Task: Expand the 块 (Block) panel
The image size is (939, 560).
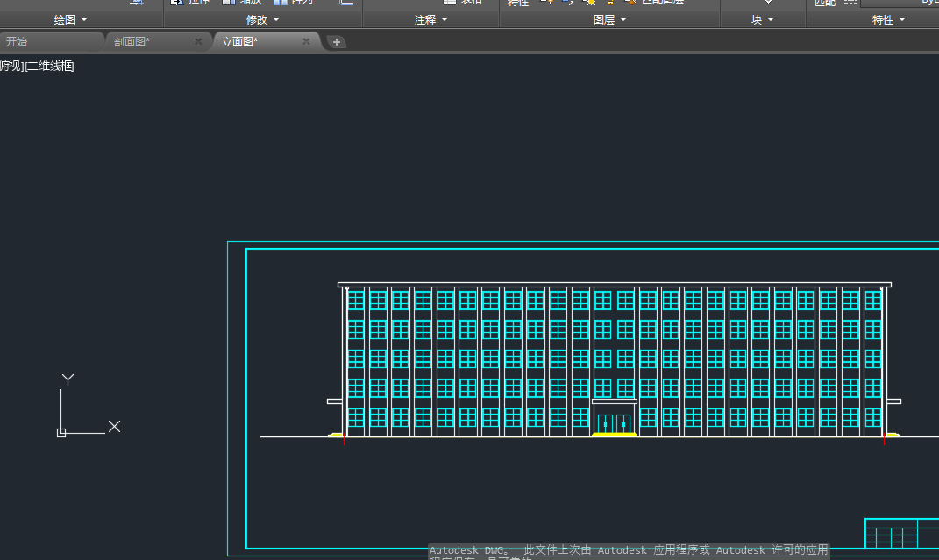Action: [x=762, y=19]
